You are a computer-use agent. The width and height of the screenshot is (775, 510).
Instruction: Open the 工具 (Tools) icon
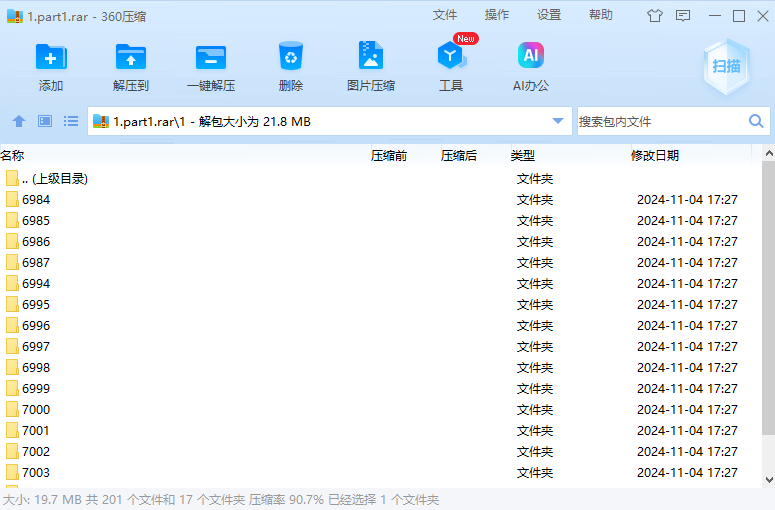pyautogui.click(x=451, y=56)
